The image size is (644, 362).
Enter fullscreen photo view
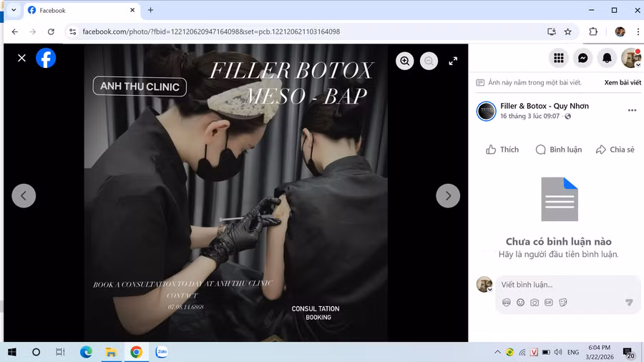453,62
